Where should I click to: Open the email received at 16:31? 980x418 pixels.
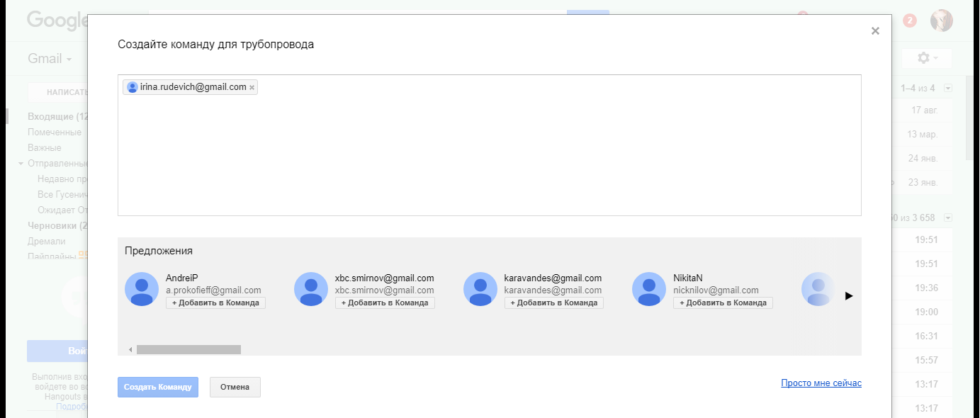click(x=926, y=337)
